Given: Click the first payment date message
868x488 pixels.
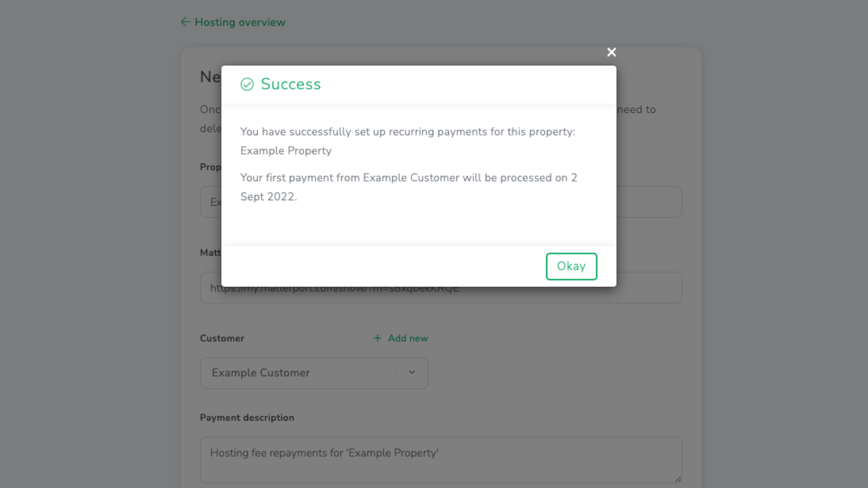Looking at the screenshot, I should (x=409, y=187).
